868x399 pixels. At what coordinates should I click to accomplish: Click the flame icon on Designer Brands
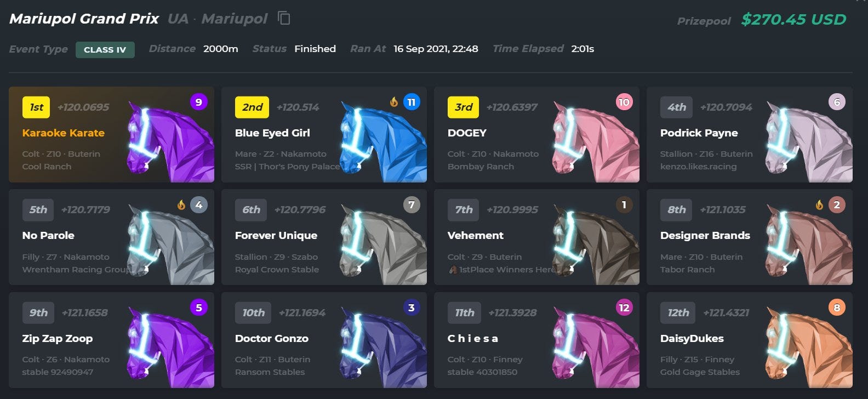click(819, 205)
